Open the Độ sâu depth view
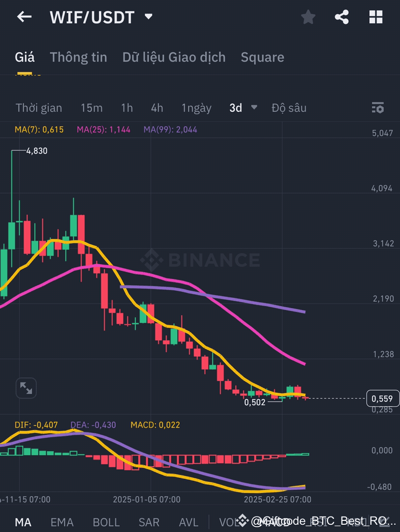The image size is (400, 532). click(x=289, y=108)
